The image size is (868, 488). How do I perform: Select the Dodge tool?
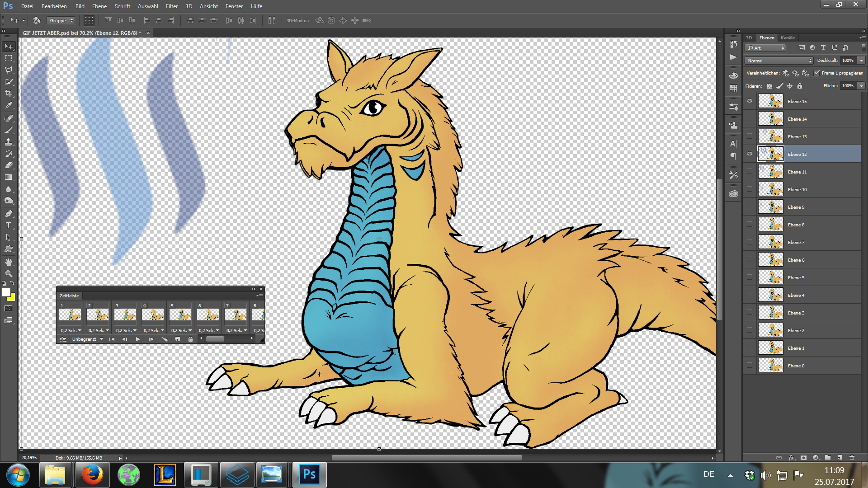[9, 201]
